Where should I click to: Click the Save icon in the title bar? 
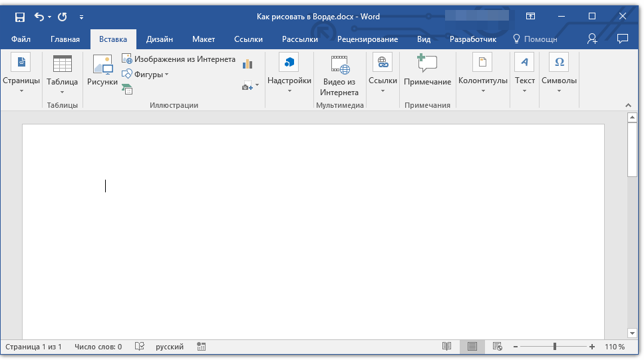click(x=20, y=17)
